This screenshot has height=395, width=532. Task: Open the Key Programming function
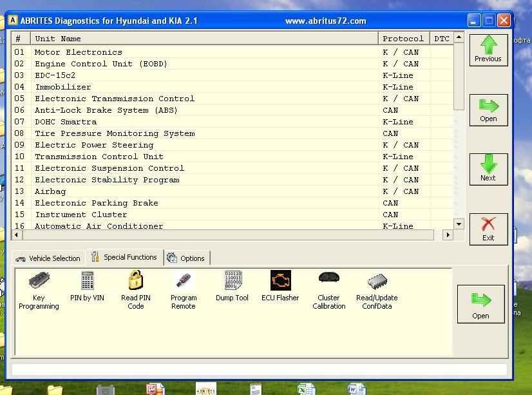point(39,289)
